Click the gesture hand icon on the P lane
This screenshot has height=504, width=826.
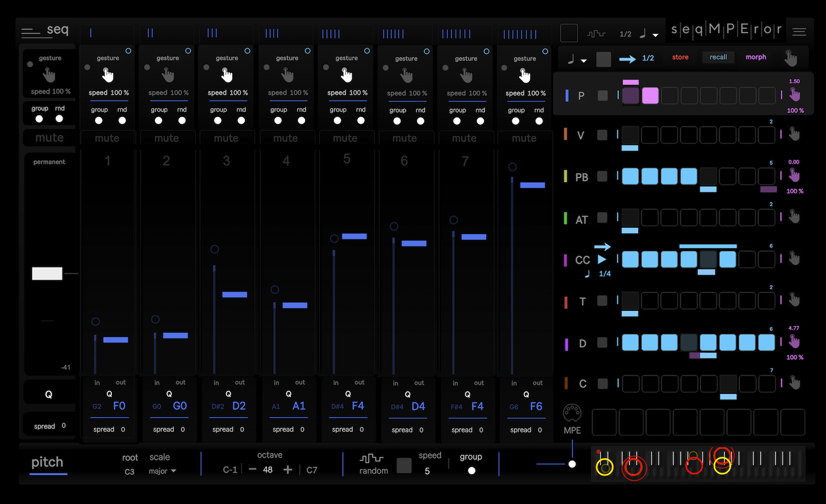click(794, 96)
